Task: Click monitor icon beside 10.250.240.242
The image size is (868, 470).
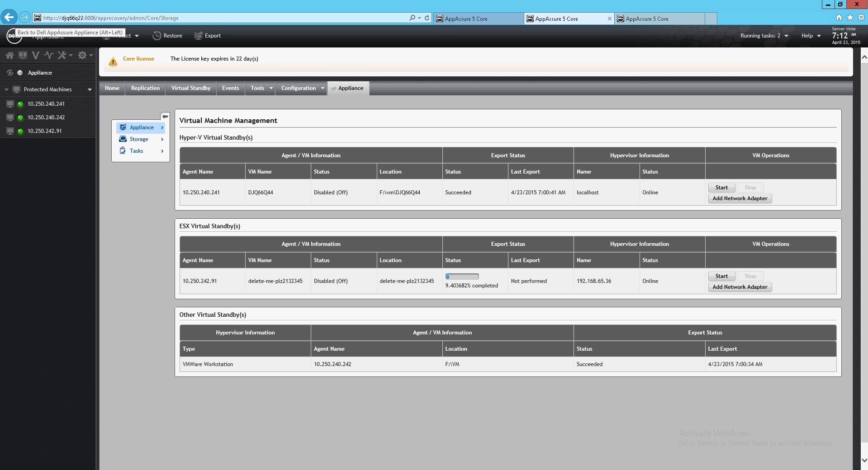Action: pyautogui.click(x=10, y=117)
